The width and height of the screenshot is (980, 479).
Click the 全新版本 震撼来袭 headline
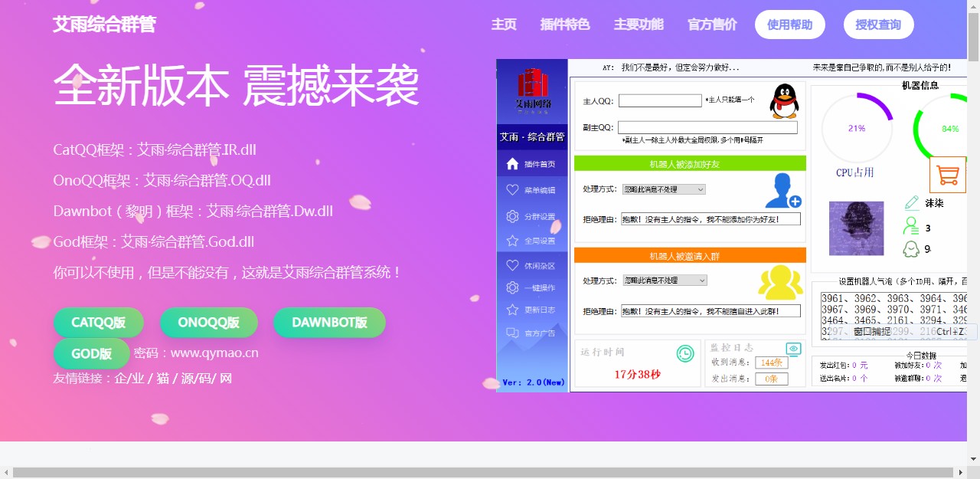(237, 84)
